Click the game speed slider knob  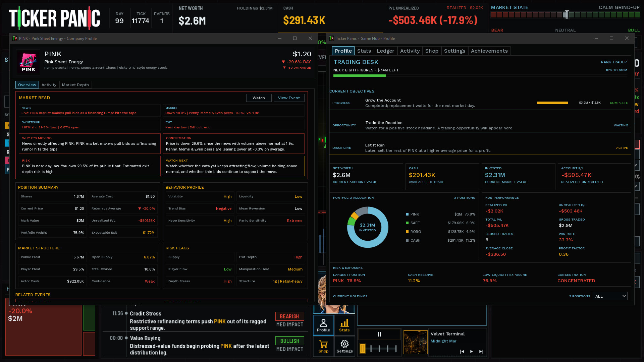(363, 349)
